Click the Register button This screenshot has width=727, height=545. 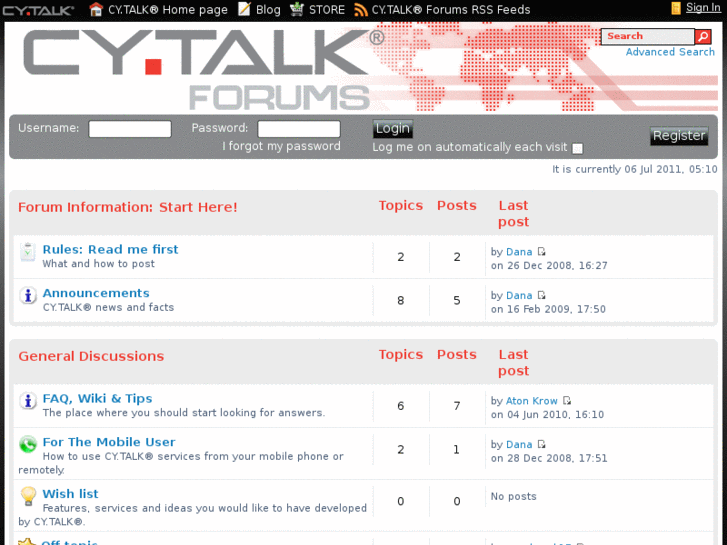(679, 136)
